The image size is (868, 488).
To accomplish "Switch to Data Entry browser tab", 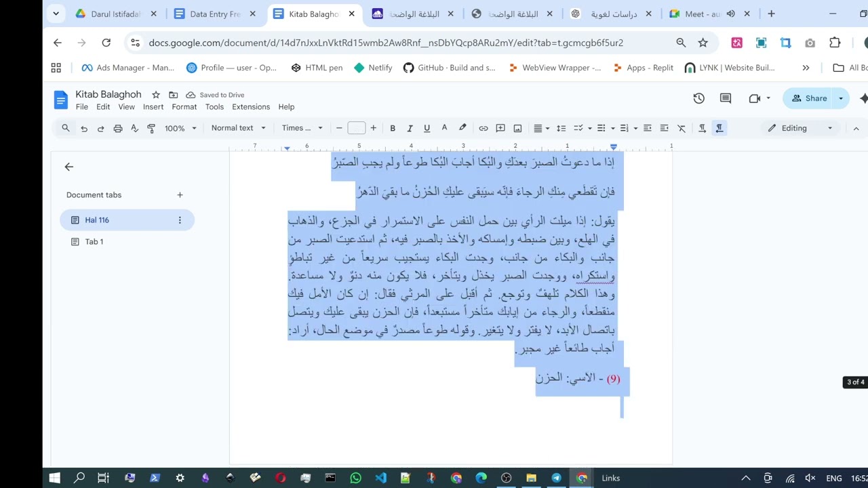I will click(x=216, y=14).
